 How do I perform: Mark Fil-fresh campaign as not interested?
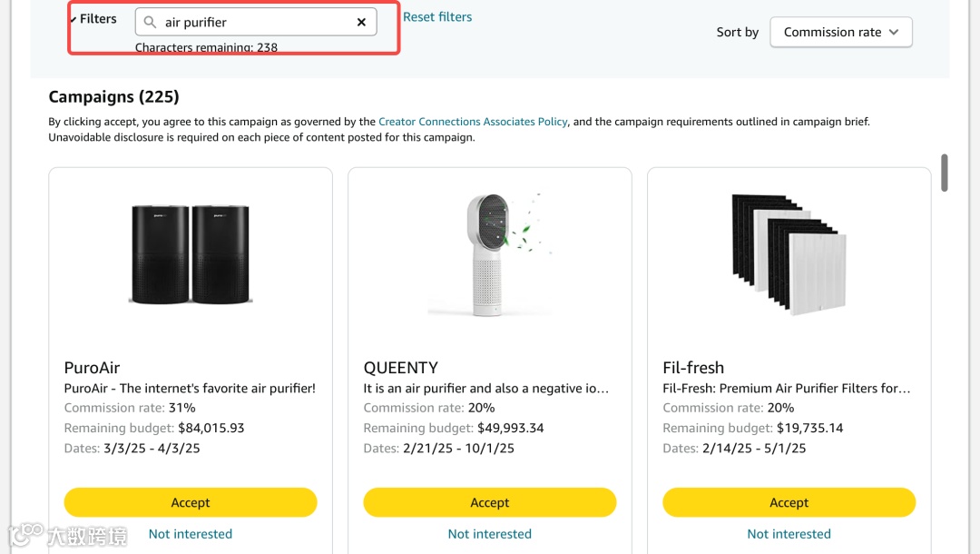pyautogui.click(x=789, y=534)
